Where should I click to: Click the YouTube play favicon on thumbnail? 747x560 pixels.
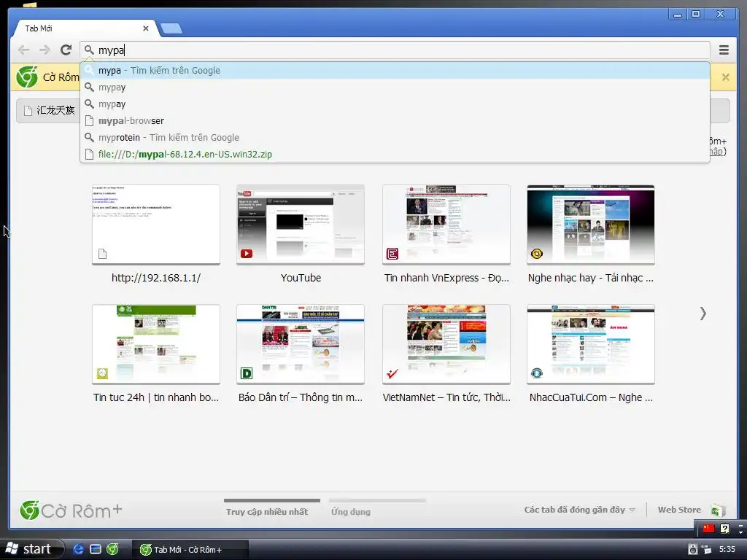247,254
